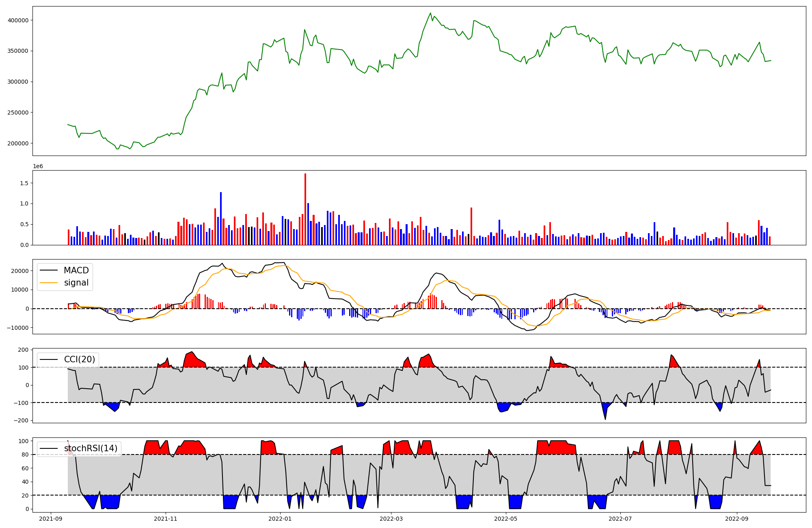Screen dimensions: 812x528
Task: Click the 2021-09 date tick label
Action: 51,519
